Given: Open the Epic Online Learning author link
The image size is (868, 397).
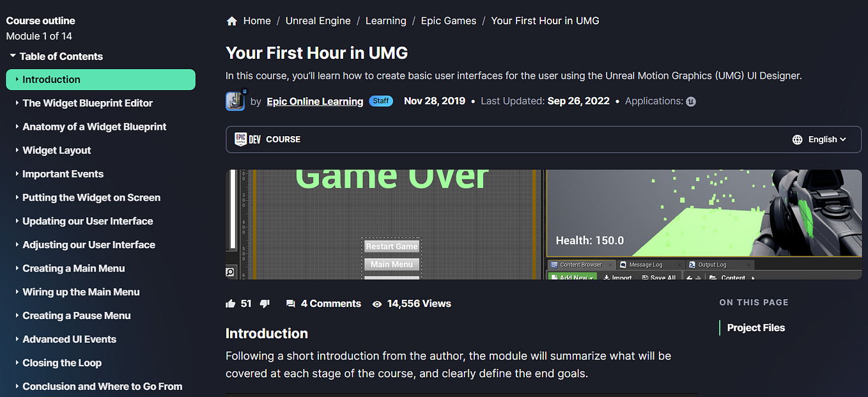Looking at the screenshot, I should point(314,101).
